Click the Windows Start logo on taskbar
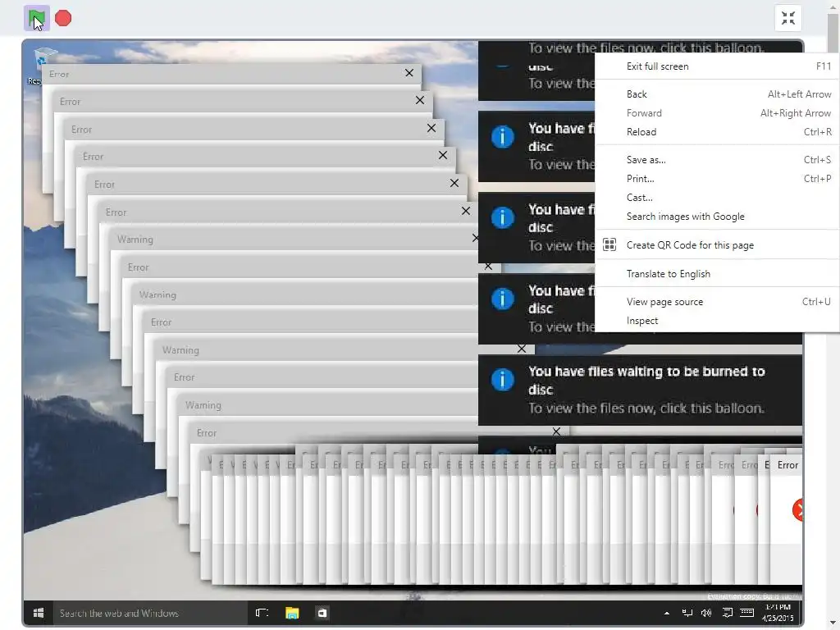 [38, 613]
